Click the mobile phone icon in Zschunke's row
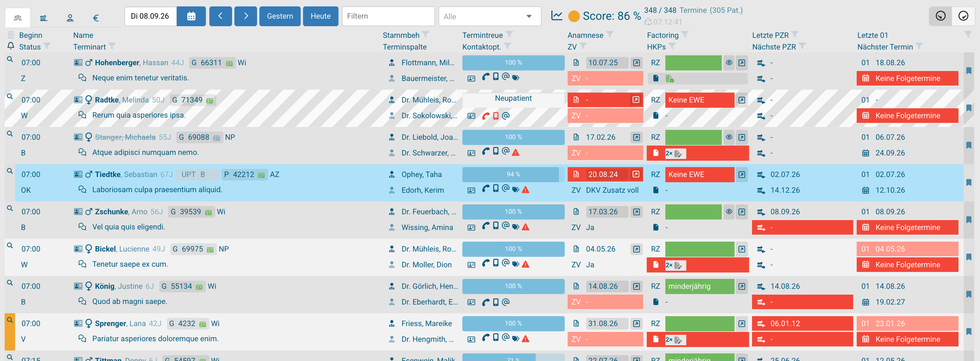 click(495, 225)
